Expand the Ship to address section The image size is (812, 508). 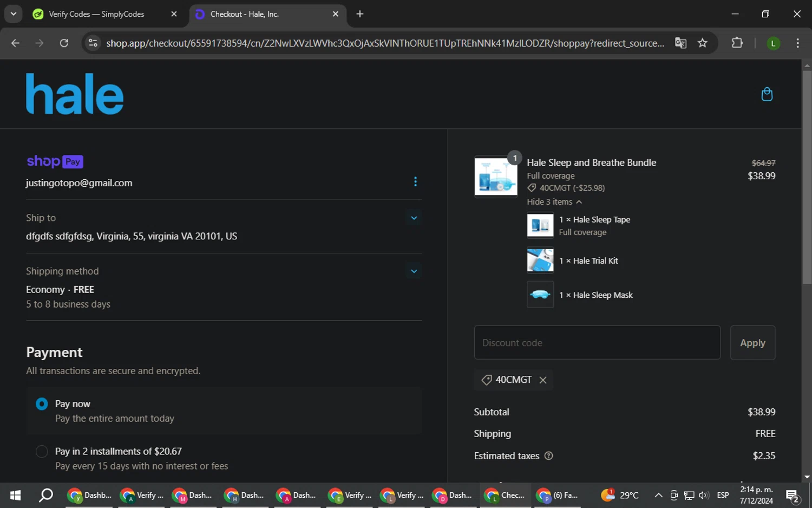(x=414, y=218)
